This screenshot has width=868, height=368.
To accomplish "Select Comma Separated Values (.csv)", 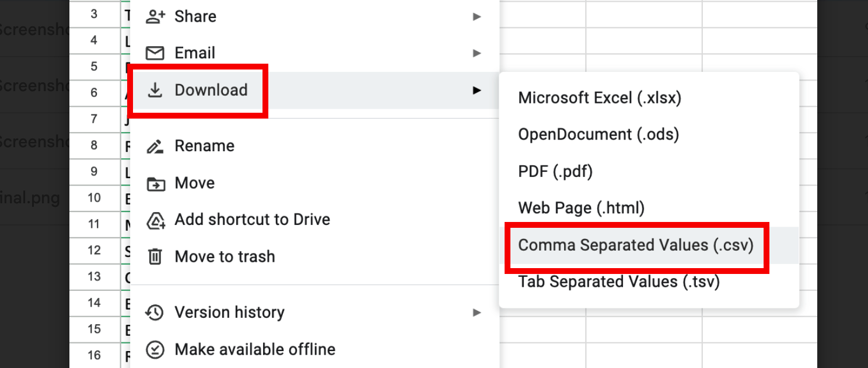I will [636, 245].
